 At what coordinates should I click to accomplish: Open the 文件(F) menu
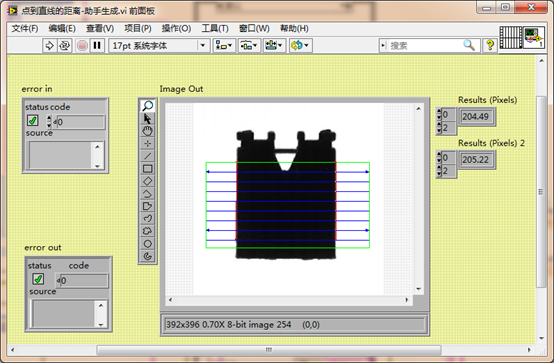coord(25,28)
